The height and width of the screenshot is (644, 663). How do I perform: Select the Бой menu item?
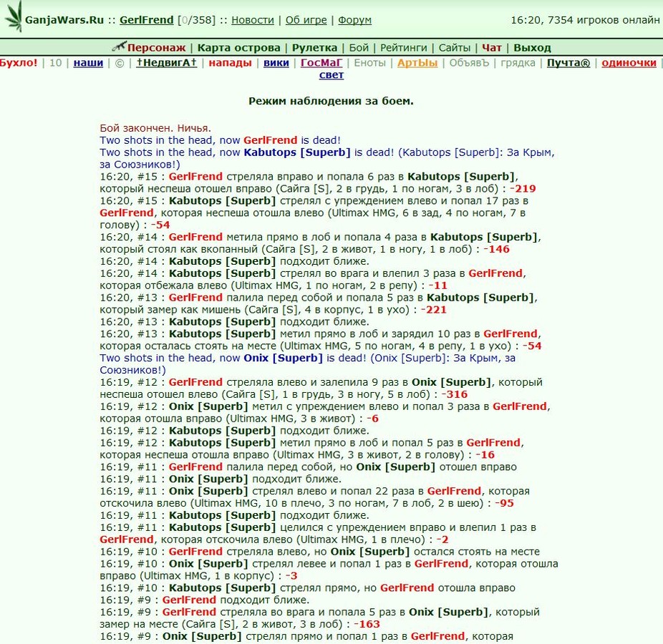click(x=359, y=48)
